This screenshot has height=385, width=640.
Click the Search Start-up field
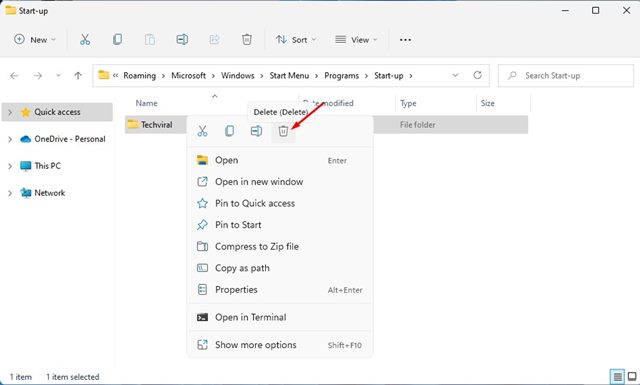point(566,76)
